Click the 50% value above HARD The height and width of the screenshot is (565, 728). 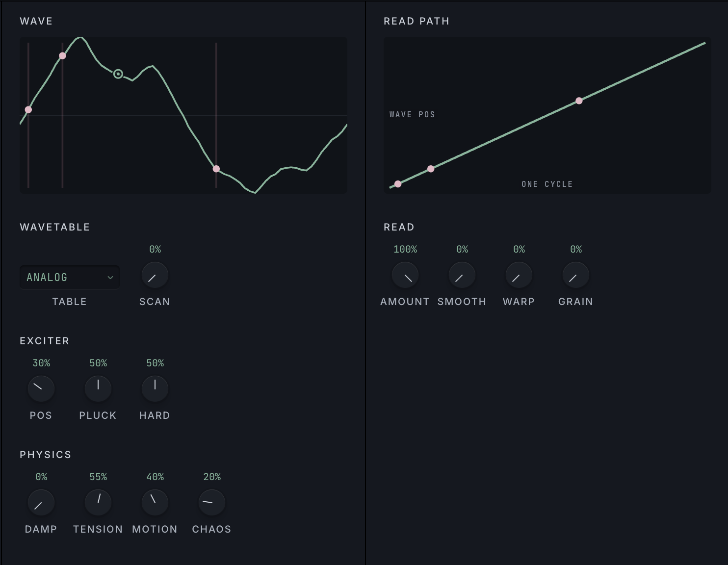click(155, 363)
